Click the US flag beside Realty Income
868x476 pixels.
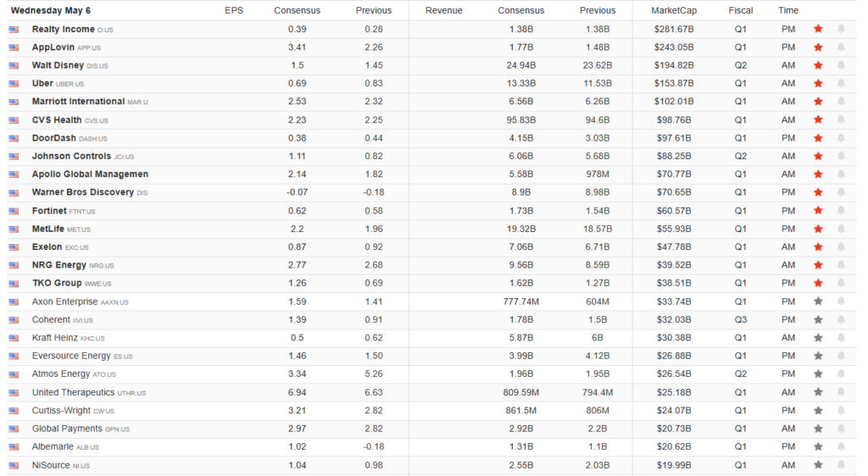[x=14, y=30]
